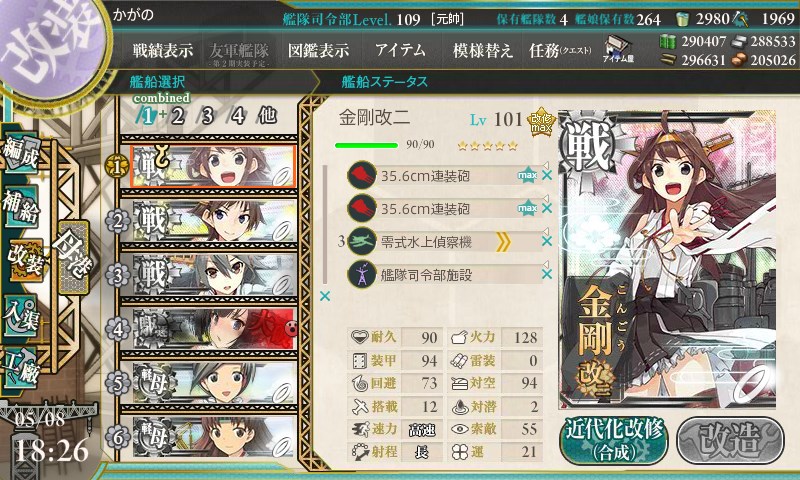The height and width of the screenshot is (480, 800).
Task: Open the アイテム屋 item shop icon
Action: point(618,50)
